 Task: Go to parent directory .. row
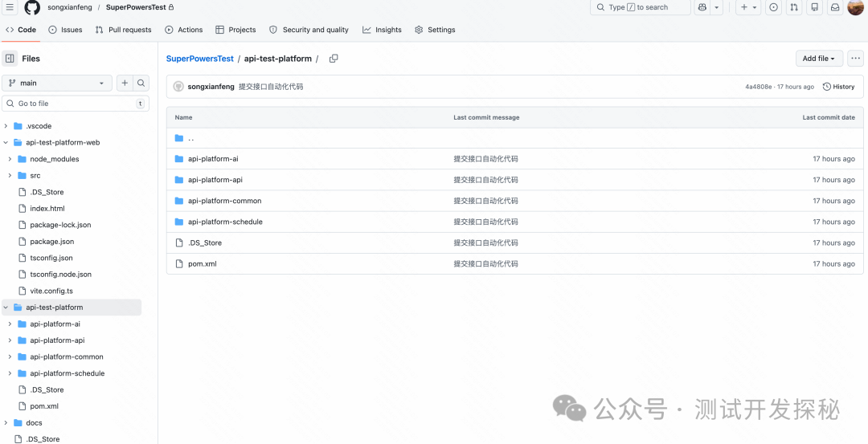click(x=515, y=138)
